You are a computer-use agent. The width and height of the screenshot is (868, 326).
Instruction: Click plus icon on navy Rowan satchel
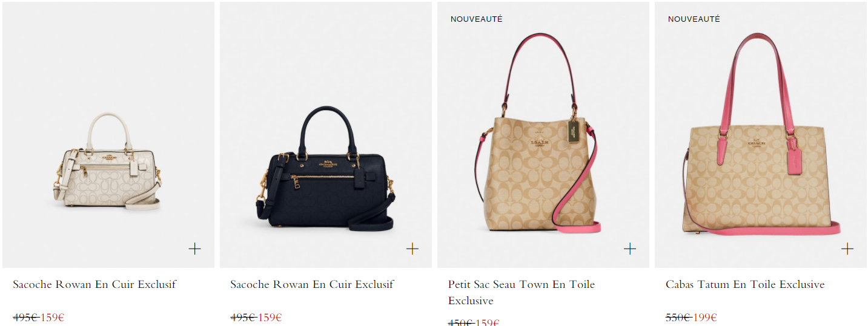pyautogui.click(x=412, y=249)
